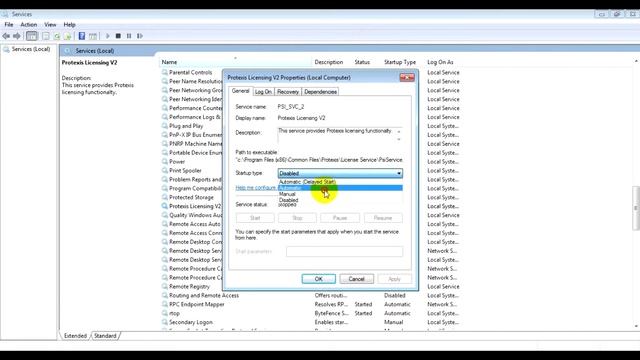
Task: Open the File menu
Action: 9,24
